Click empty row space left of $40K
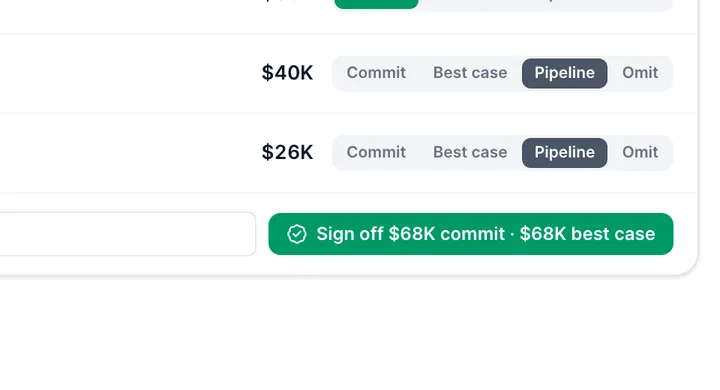This screenshot has height=390, width=720. (129, 73)
